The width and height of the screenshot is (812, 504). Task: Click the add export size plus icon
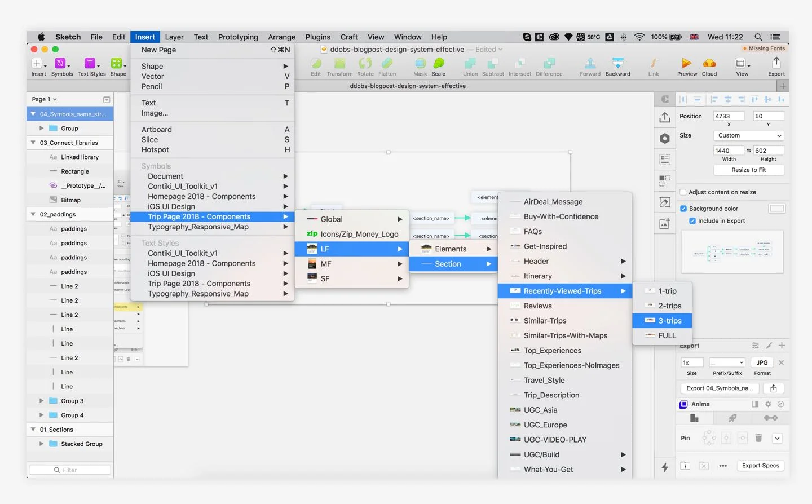click(x=782, y=346)
